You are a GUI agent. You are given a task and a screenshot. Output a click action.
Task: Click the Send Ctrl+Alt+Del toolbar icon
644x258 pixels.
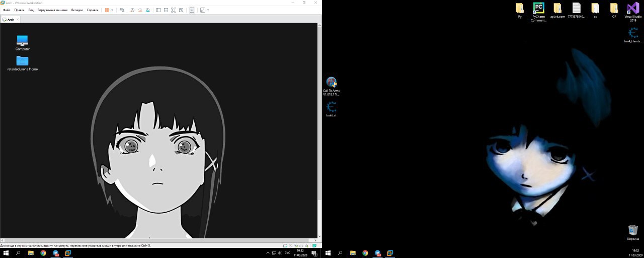[x=122, y=10]
